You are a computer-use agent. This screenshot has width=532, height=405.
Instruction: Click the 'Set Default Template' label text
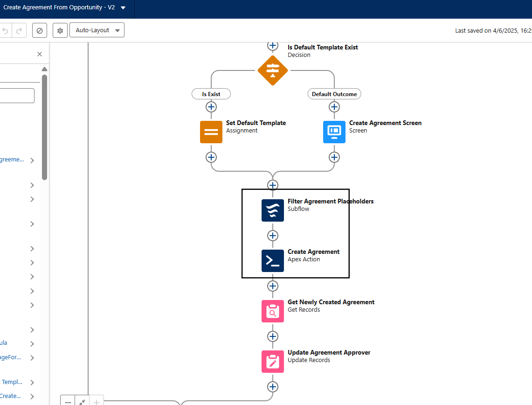point(256,123)
